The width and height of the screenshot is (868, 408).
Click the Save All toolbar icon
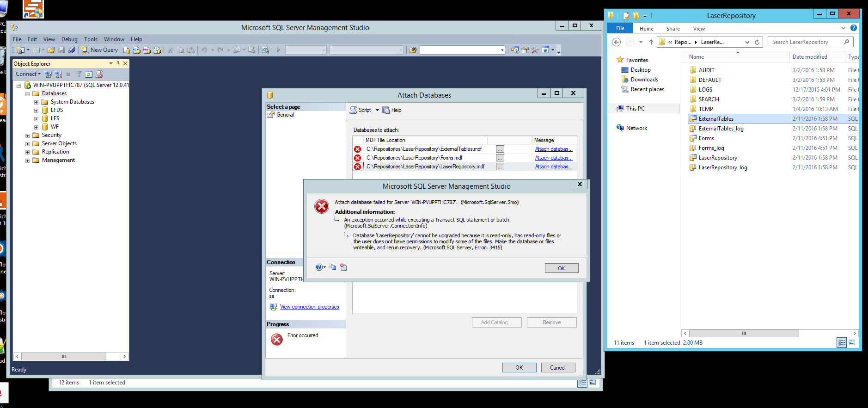pyautogui.click(x=72, y=50)
